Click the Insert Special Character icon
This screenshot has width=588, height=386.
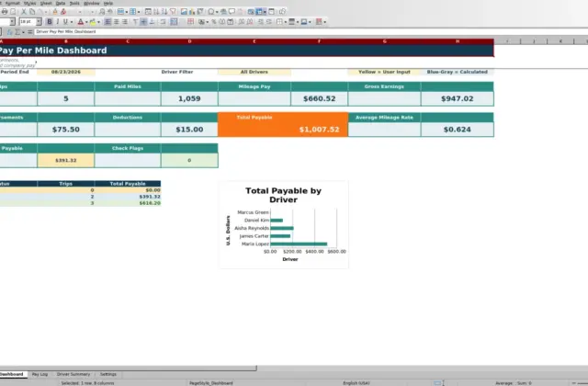211,12
